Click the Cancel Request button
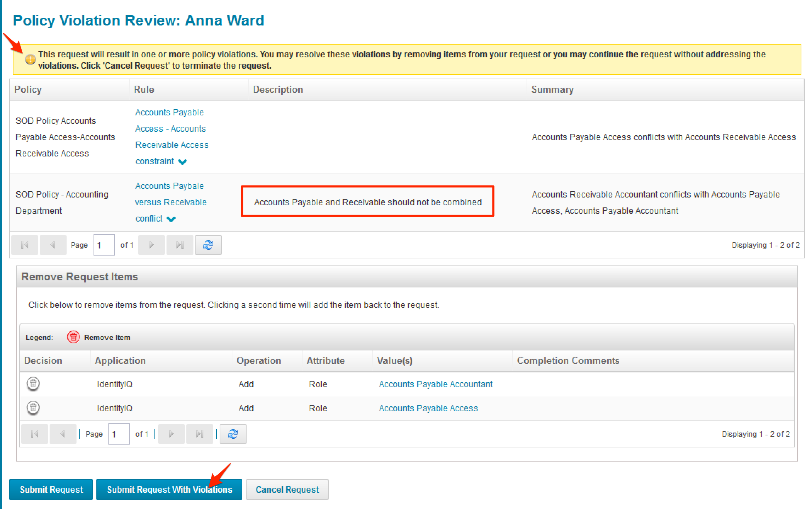Image resolution: width=812 pixels, height=509 pixels. [x=287, y=490]
